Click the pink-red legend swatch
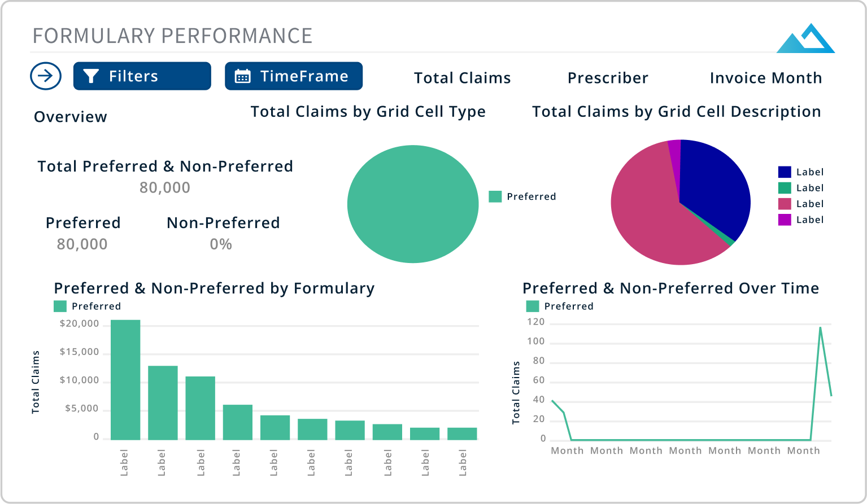Viewport: 867px width, 504px height. tap(785, 204)
